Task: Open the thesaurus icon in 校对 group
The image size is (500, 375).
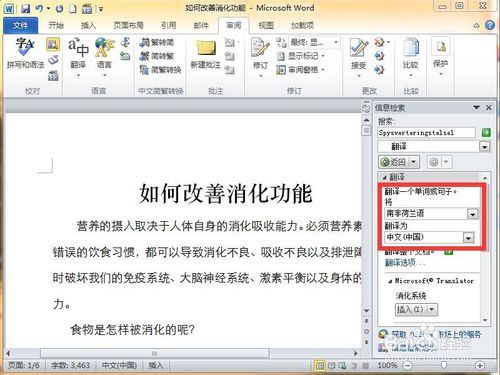Action: (x=53, y=61)
